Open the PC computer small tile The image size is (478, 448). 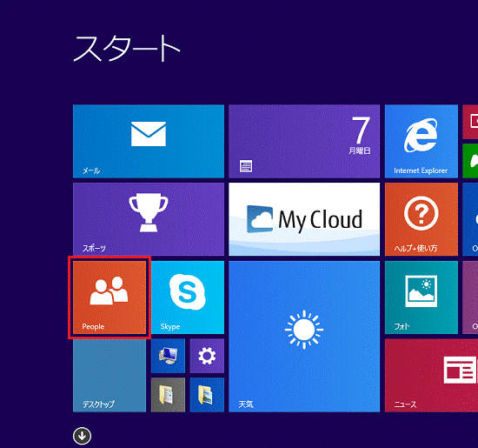click(168, 356)
